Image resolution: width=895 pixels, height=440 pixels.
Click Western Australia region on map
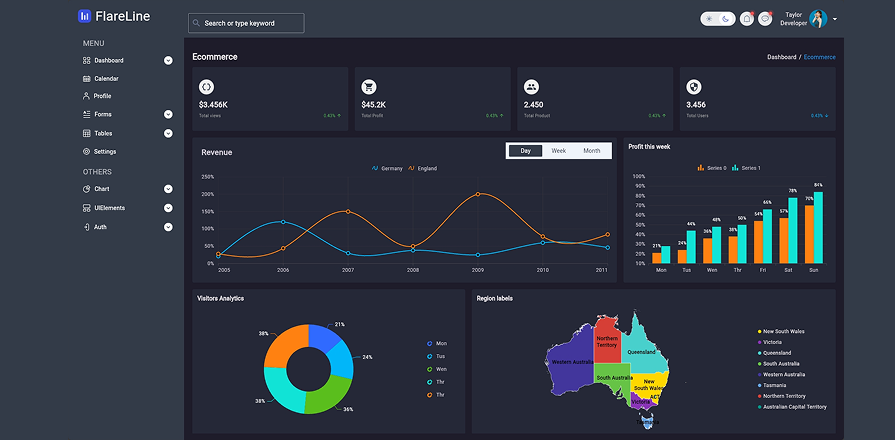pos(571,363)
